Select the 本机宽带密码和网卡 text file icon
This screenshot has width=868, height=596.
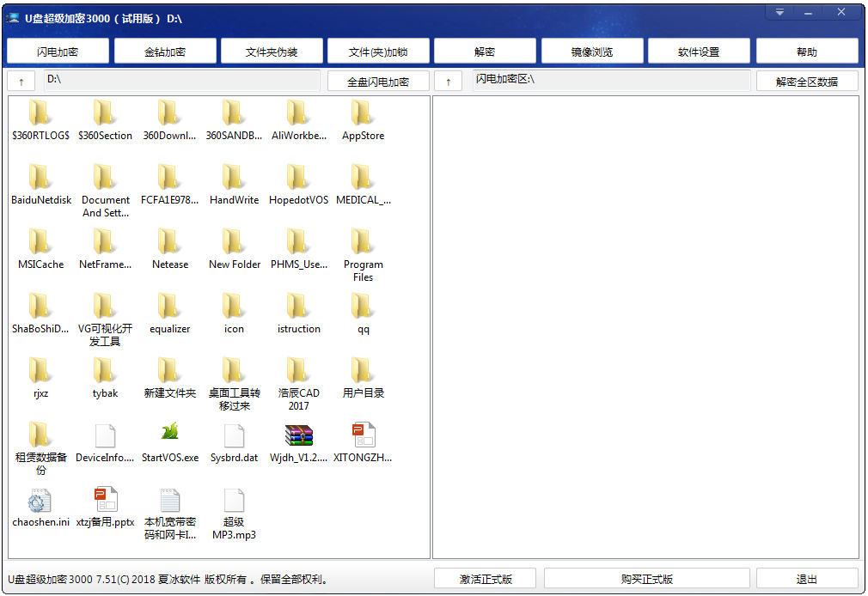[169, 501]
